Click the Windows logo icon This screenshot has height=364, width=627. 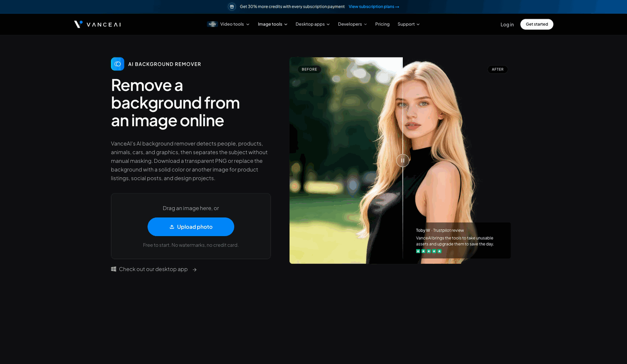click(114, 269)
